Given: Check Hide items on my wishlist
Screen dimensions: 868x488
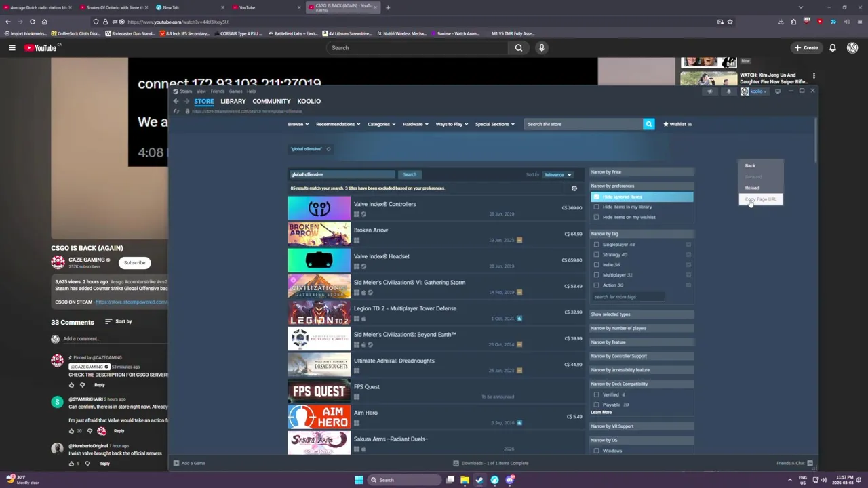Looking at the screenshot, I should tap(597, 217).
